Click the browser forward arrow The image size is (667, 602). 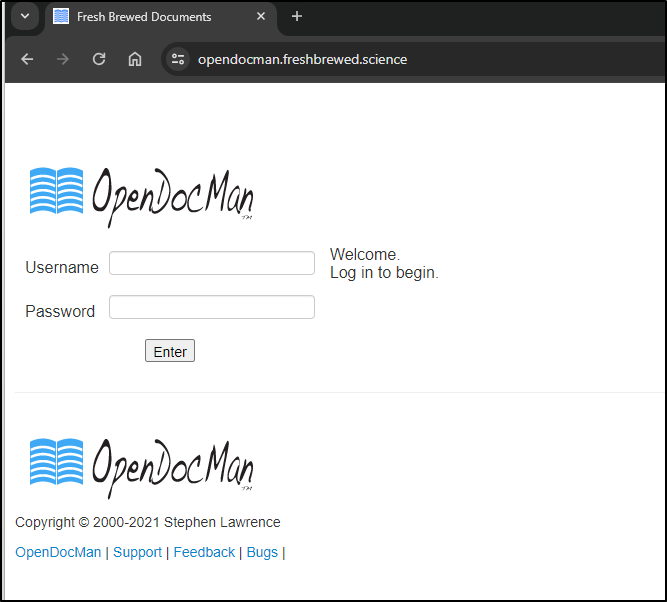[x=63, y=59]
